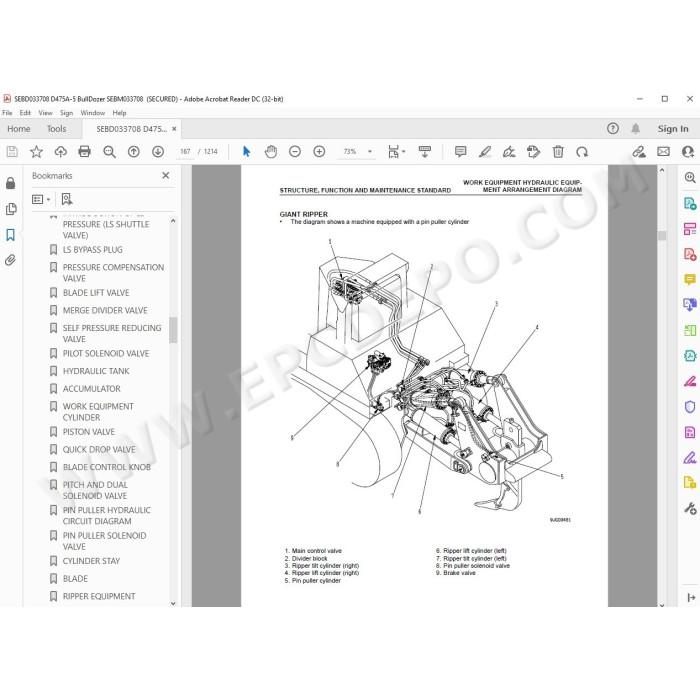
Task: Open the fit page options icon
Action: [396, 152]
